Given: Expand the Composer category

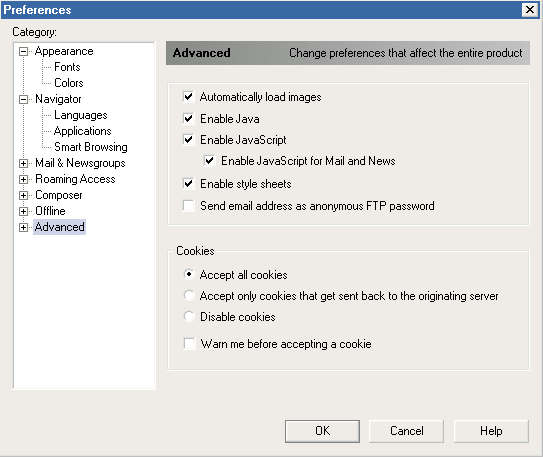Looking at the screenshot, I should point(23,195).
